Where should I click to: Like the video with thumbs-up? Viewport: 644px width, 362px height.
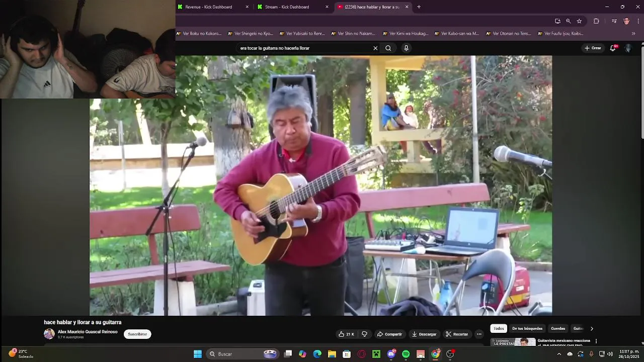[346, 334]
